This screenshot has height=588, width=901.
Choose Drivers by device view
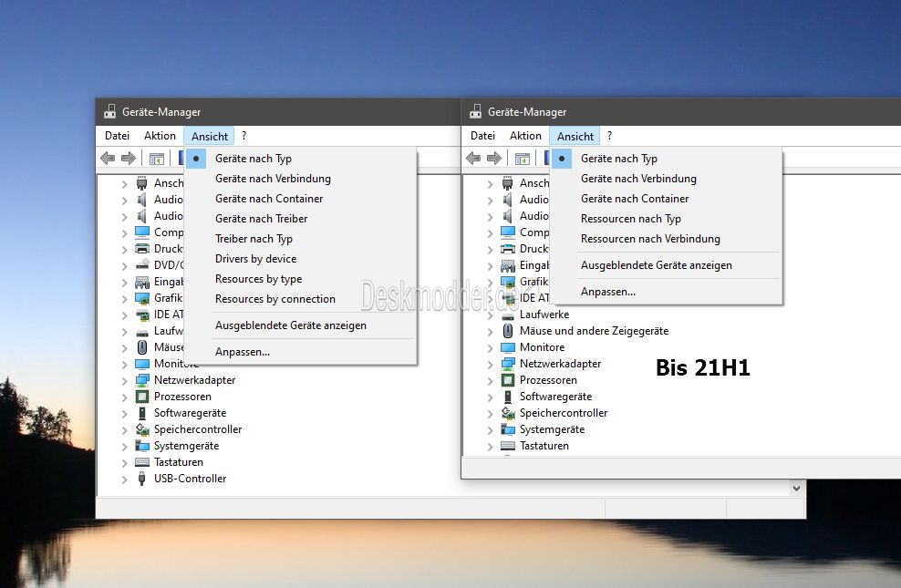click(x=300, y=259)
